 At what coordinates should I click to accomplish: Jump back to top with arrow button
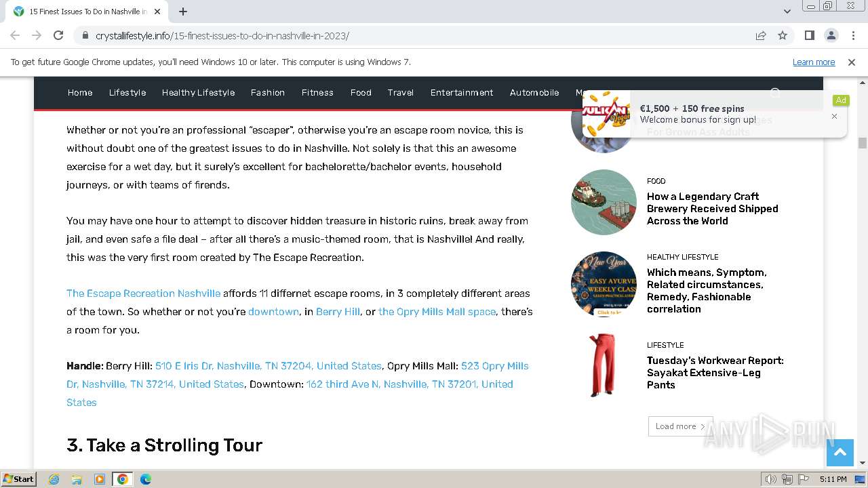840,453
